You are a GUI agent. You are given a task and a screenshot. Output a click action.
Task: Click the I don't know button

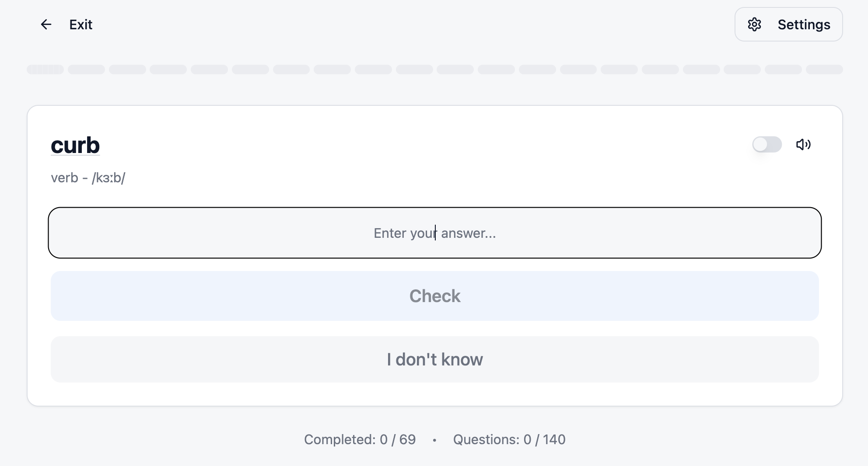click(434, 359)
